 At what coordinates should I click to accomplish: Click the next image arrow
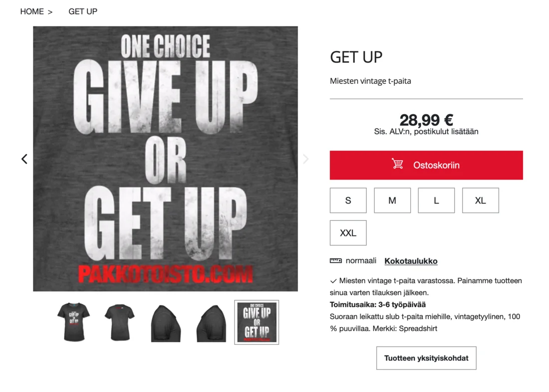click(305, 159)
